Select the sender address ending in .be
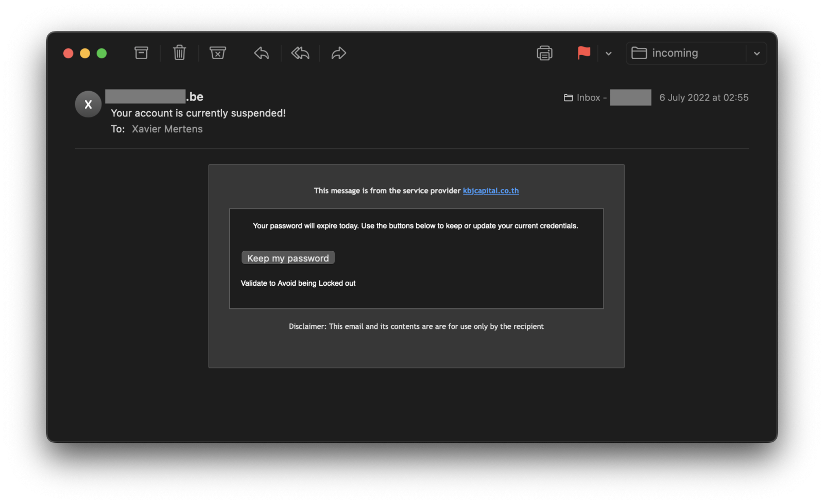This screenshot has width=824, height=504. coord(154,97)
